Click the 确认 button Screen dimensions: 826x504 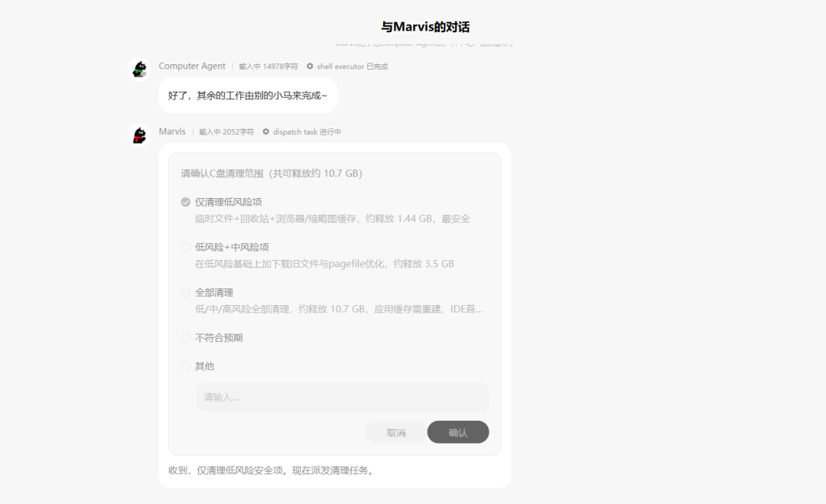click(458, 432)
